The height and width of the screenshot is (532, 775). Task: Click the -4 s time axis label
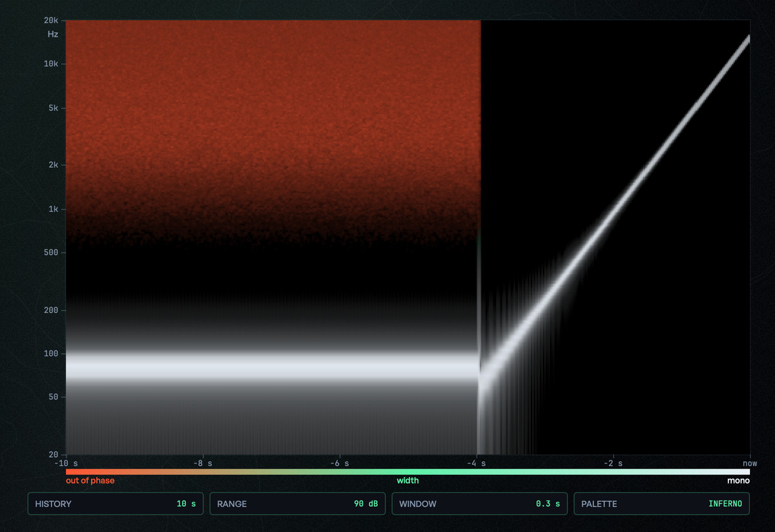[x=476, y=464]
